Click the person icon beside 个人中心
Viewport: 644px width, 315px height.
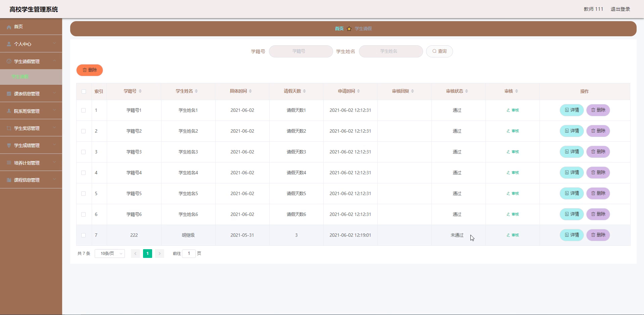(x=9, y=44)
